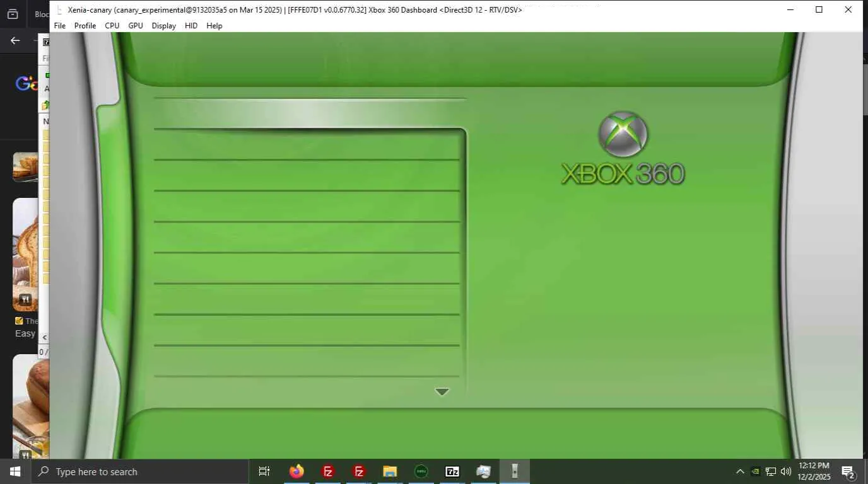Open the File menu in Xenia
This screenshot has height=484, width=868.
(x=60, y=26)
